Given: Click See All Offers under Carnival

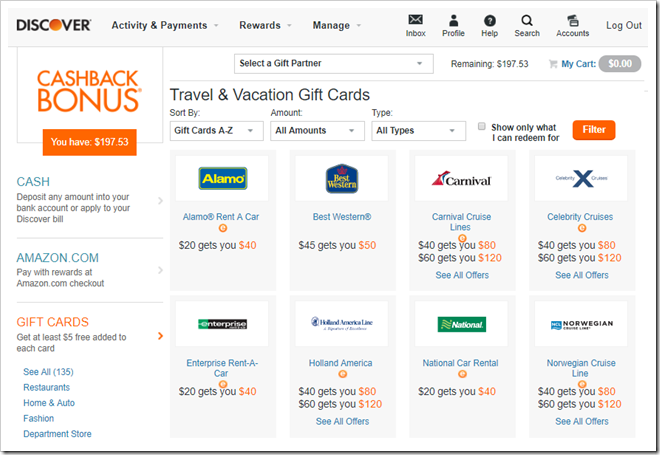Looking at the screenshot, I should coord(462,275).
